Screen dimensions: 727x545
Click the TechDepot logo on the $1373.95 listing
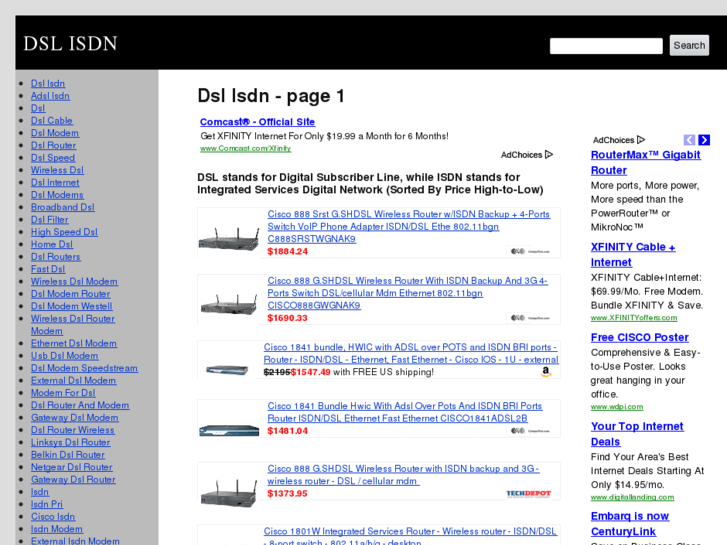[529, 494]
